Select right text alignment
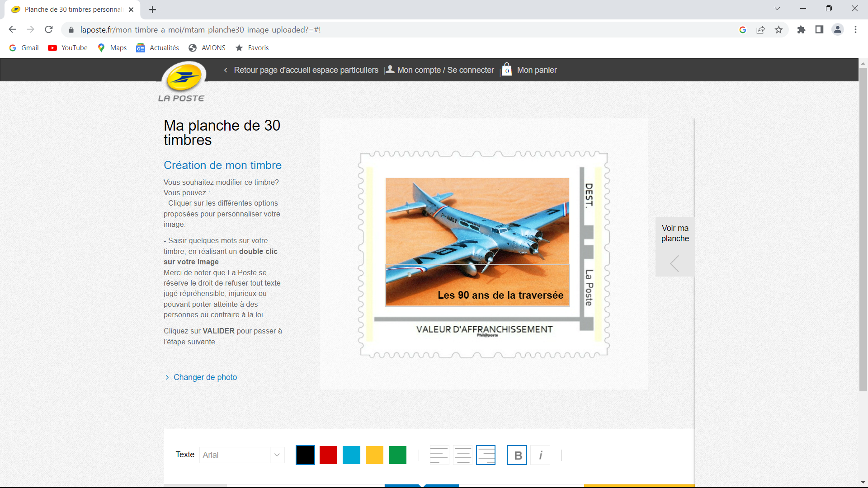This screenshot has width=868, height=488. click(486, 455)
